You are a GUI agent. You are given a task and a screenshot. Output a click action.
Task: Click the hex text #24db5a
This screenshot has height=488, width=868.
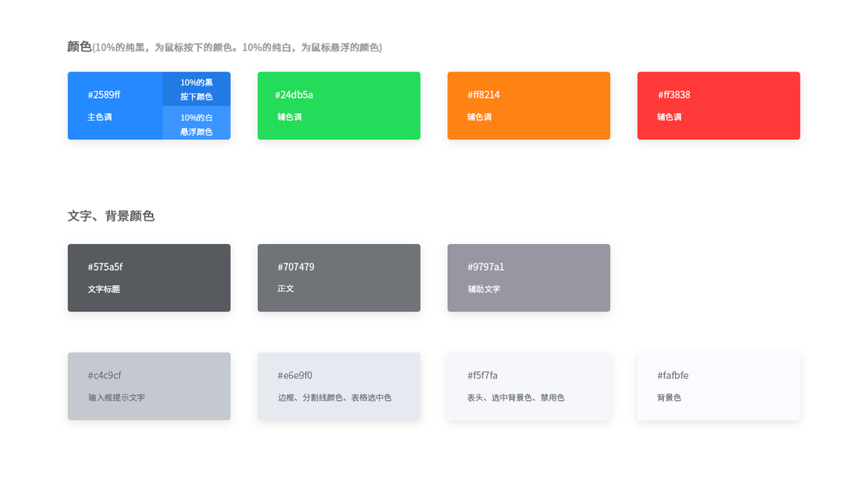click(x=294, y=94)
